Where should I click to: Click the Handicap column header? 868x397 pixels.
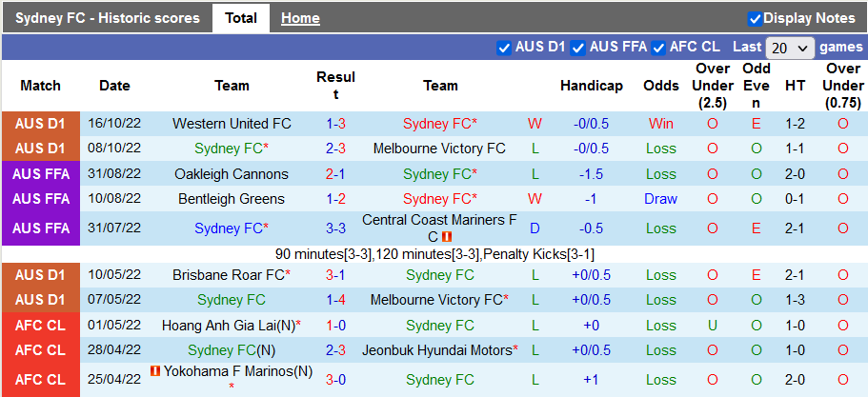pos(592,86)
